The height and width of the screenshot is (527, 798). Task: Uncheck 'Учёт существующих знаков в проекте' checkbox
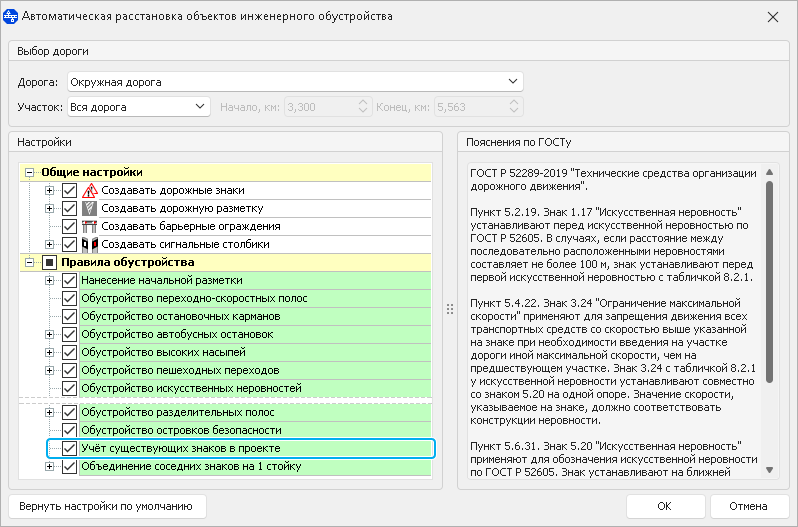pos(70,449)
